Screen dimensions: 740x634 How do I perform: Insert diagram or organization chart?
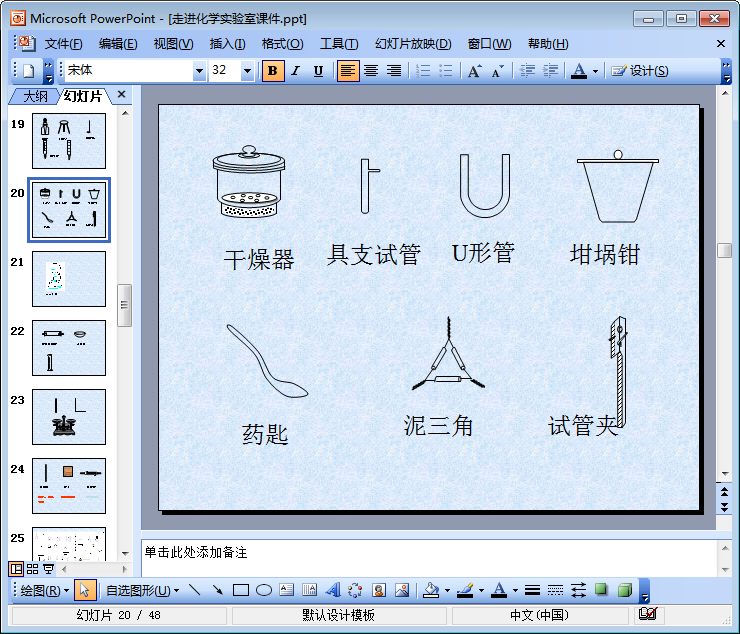tap(355, 590)
